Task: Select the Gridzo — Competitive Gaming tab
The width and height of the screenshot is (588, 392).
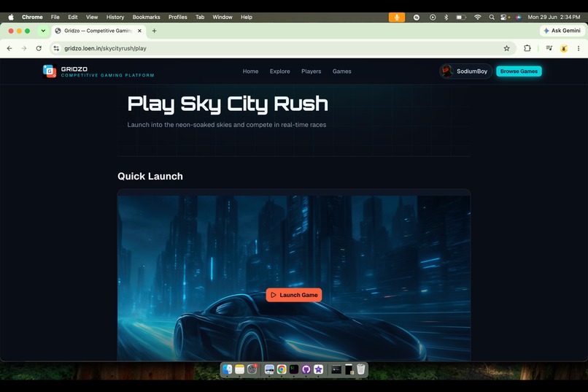Action: tap(98, 31)
